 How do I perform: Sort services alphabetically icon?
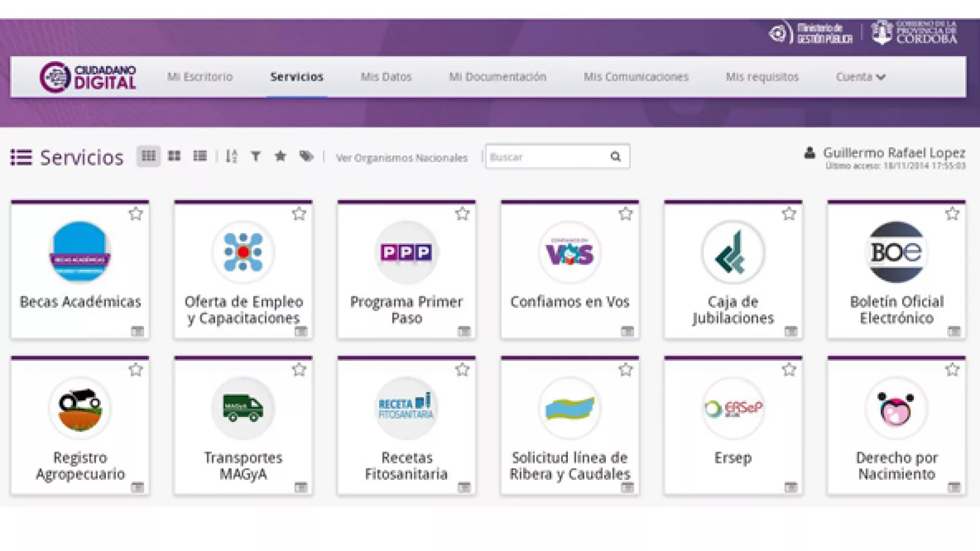click(x=231, y=157)
